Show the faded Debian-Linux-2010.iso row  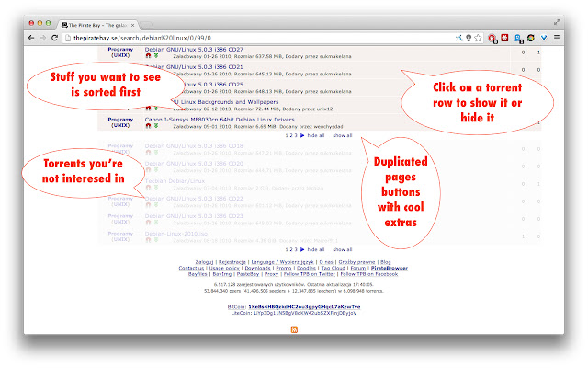319,236
